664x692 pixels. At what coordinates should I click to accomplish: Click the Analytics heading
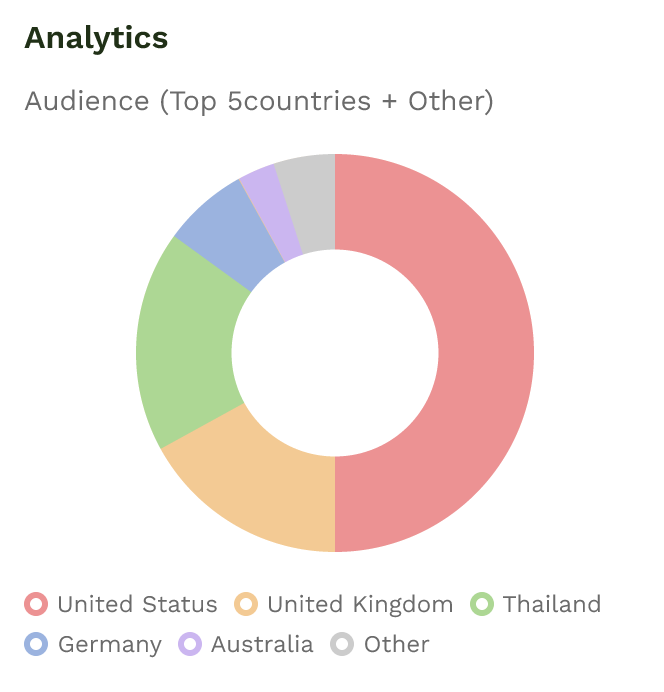(96, 38)
